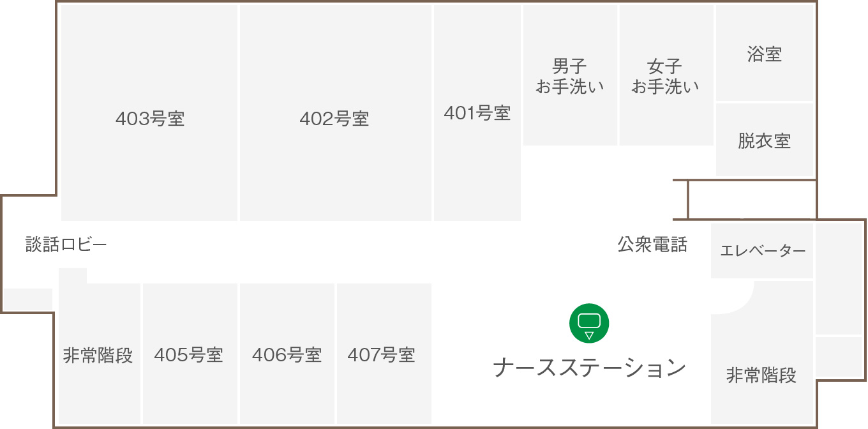Select room 403号室 on the floor map
868x429 pixels.
(x=149, y=119)
